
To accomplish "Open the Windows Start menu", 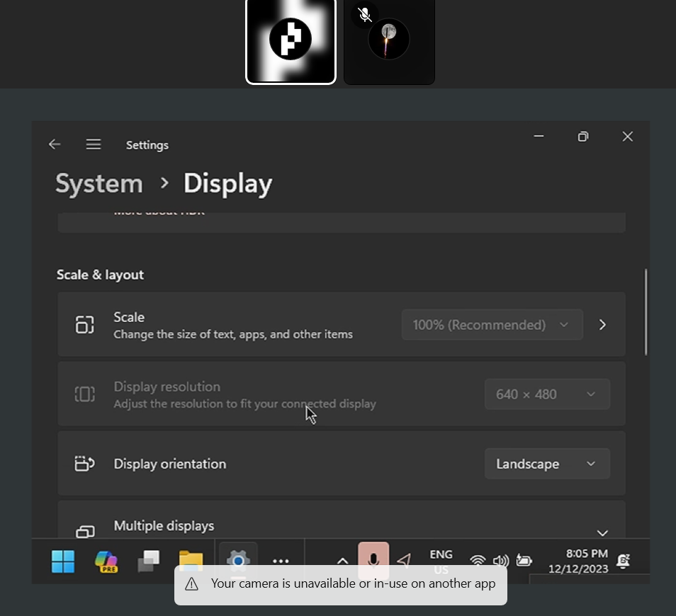I will click(63, 561).
